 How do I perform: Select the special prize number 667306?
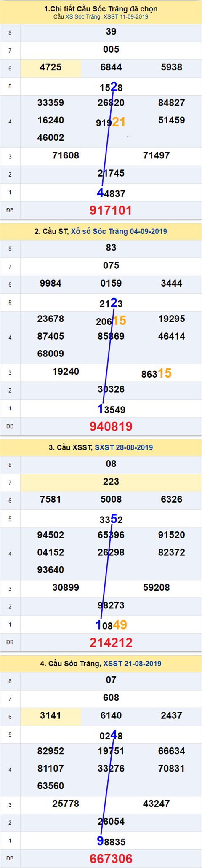coord(111,859)
